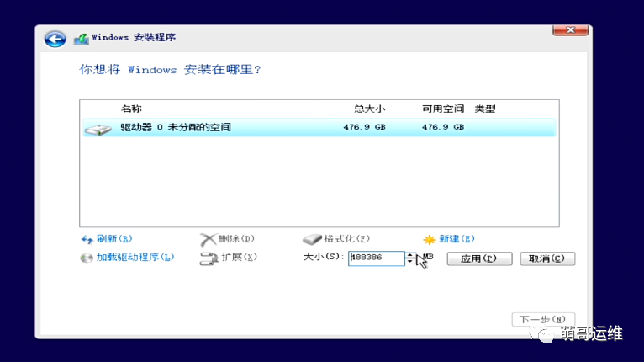
Task: Click the 名称 column header
Action: [x=131, y=109]
